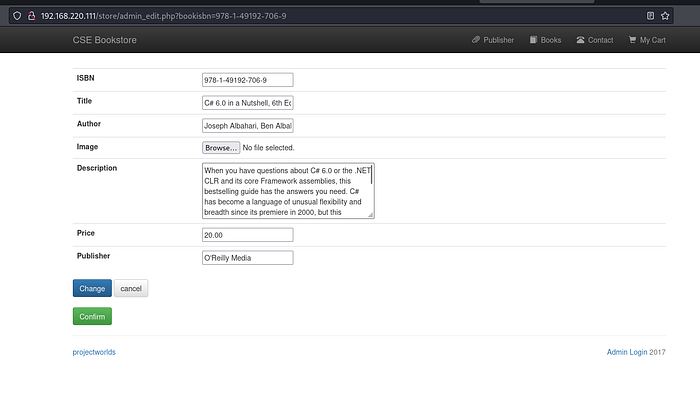
Task: Click the insecure connection padlock icon
Action: pos(32,16)
